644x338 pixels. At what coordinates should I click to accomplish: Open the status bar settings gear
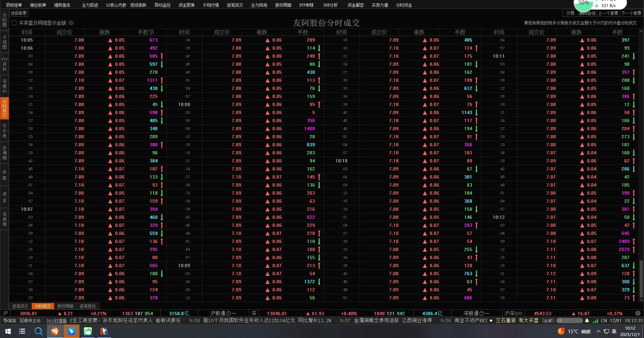point(638,313)
